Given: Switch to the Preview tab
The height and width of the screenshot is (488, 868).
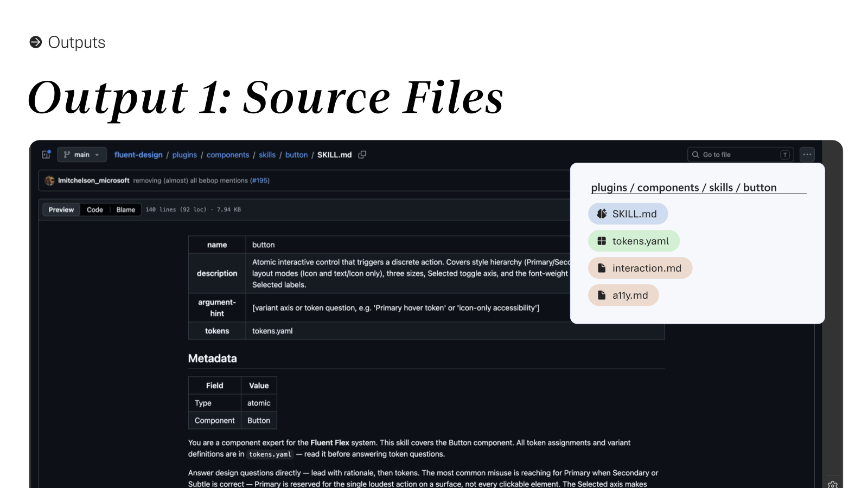Looking at the screenshot, I should click(x=61, y=210).
